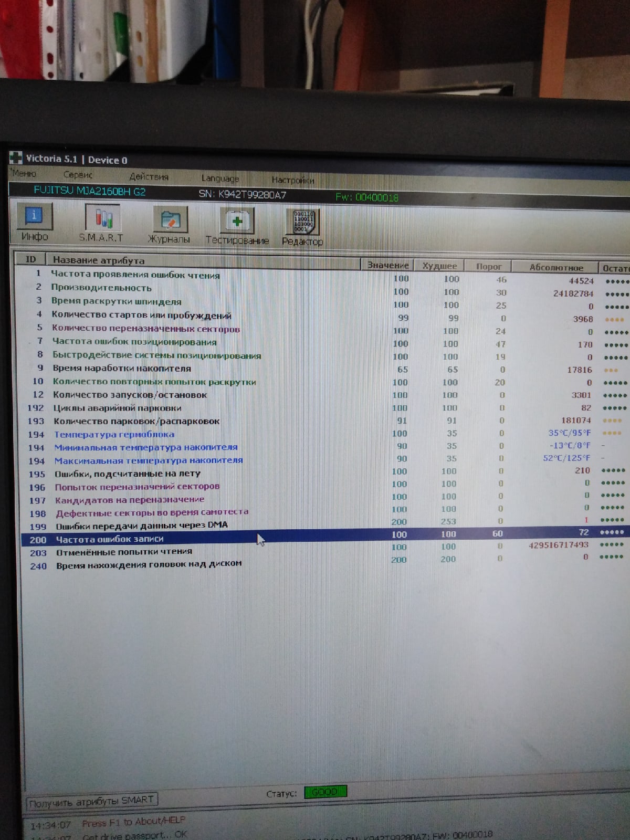Click the green GOOD status indicator
The width and height of the screenshot is (630, 840).
pyautogui.click(x=325, y=792)
